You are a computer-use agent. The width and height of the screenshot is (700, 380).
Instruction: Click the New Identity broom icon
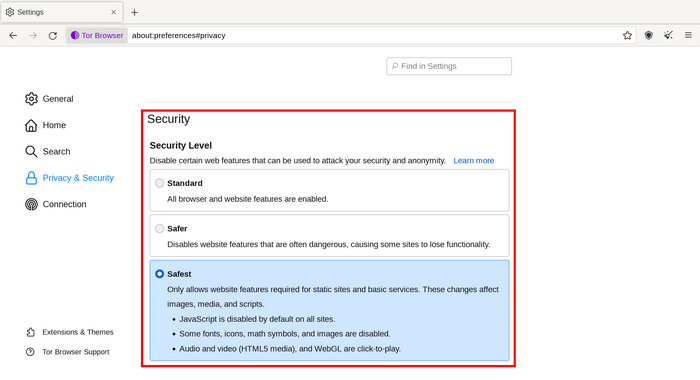pos(668,35)
